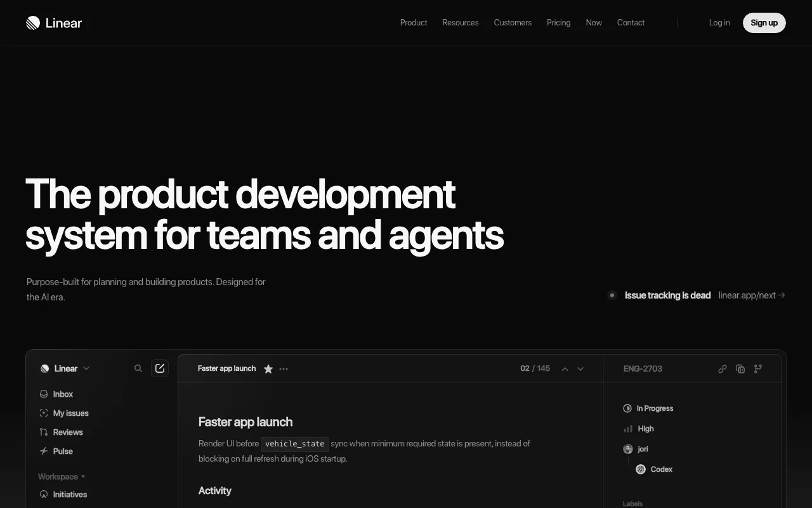Click the Sign up button
Viewport: 812px width, 508px height.
pos(764,23)
